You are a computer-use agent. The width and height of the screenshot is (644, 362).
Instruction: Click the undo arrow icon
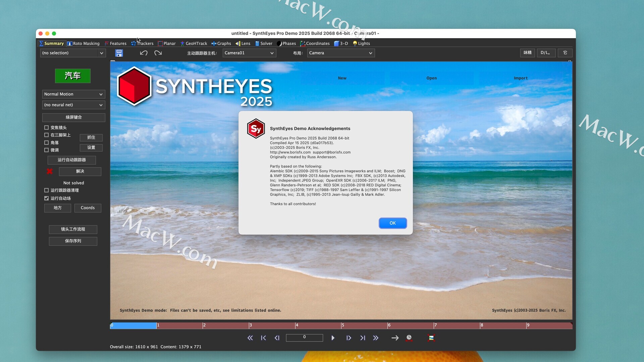pos(144,53)
